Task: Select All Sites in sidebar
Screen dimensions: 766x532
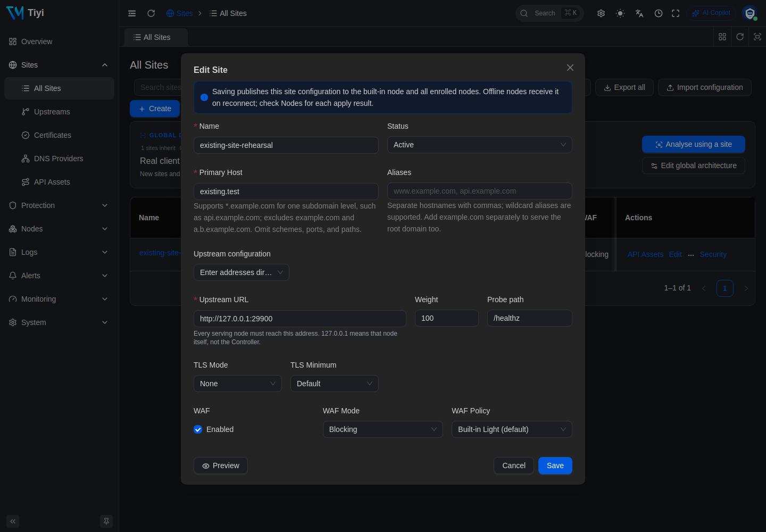Action: click(59, 88)
